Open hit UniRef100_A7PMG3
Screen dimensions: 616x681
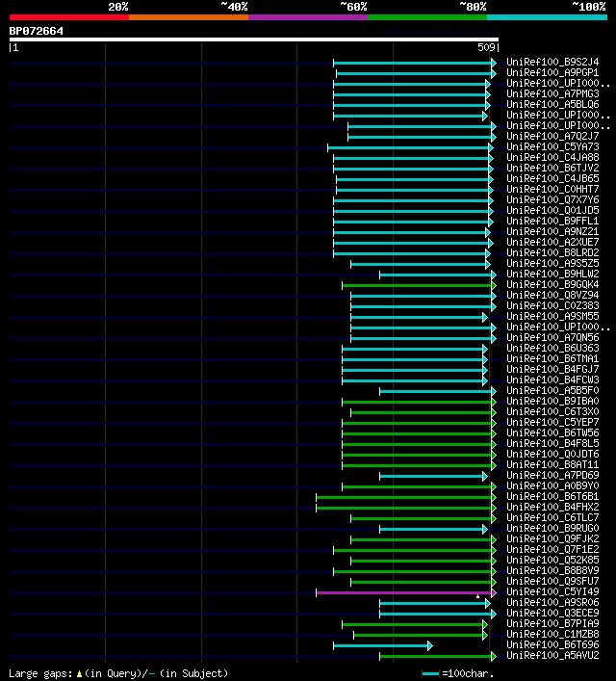point(552,93)
